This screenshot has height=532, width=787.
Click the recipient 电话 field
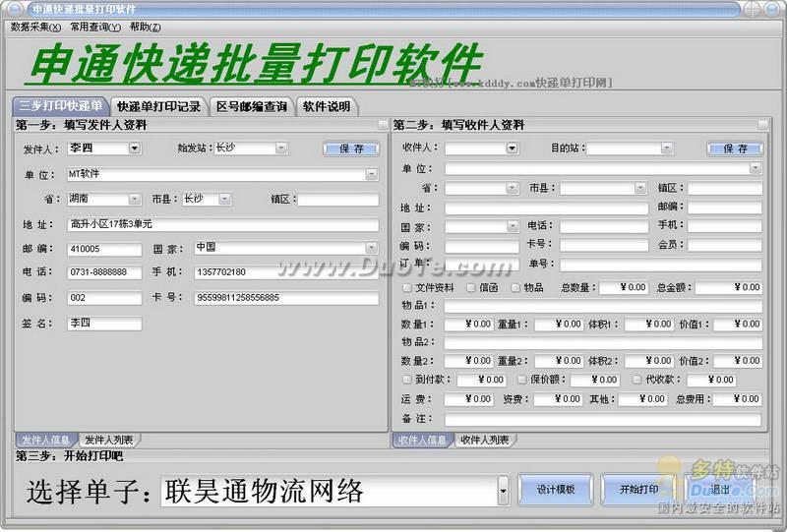(604, 226)
